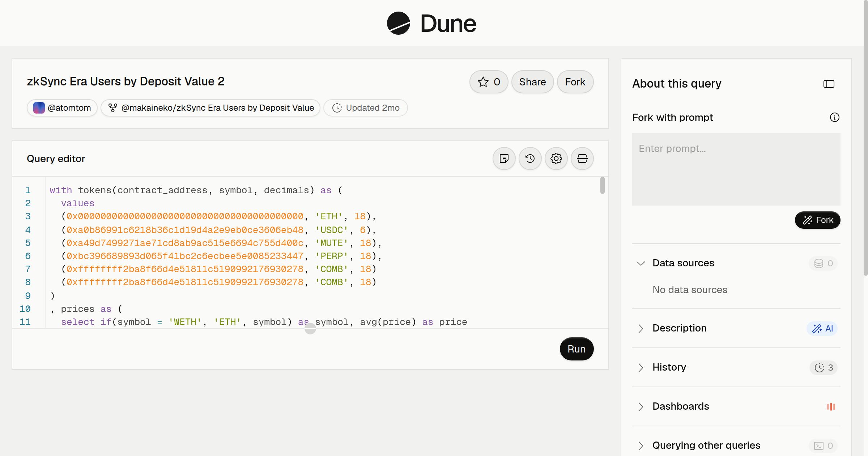This screenshot has width=868, height=456.
Task: Click the page's right-edge scrollbar
Action: [x=865, y=138]
